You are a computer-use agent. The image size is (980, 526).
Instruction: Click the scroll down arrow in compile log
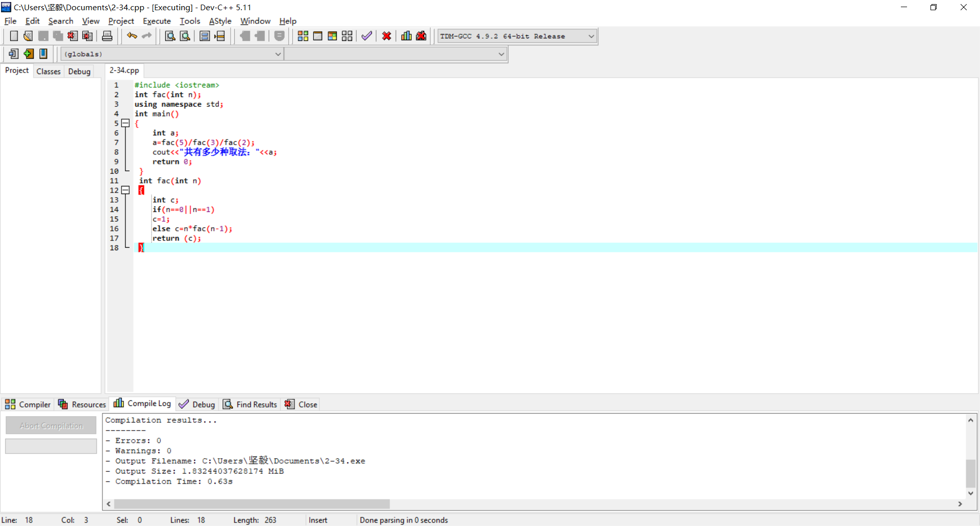971,493
